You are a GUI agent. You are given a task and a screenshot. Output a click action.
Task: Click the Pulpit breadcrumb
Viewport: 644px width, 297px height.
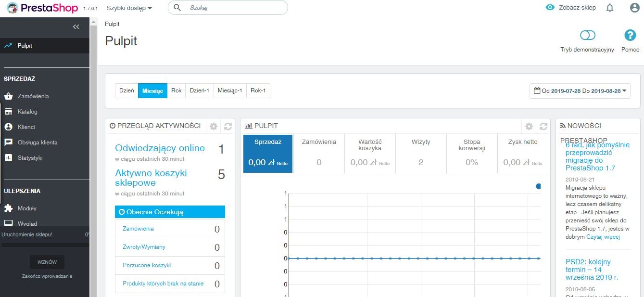coord(112,24)
